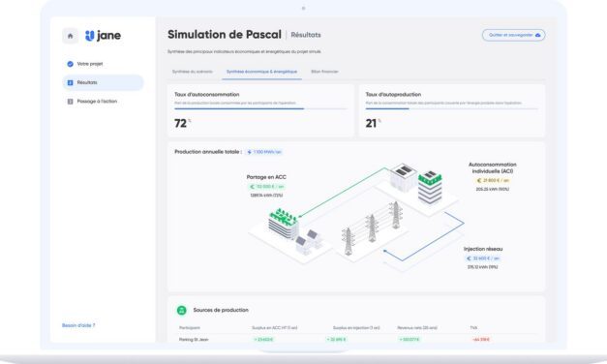Click the lightning bolt production icon
This screenshot has width=607, height=364.
coord(250,152)
